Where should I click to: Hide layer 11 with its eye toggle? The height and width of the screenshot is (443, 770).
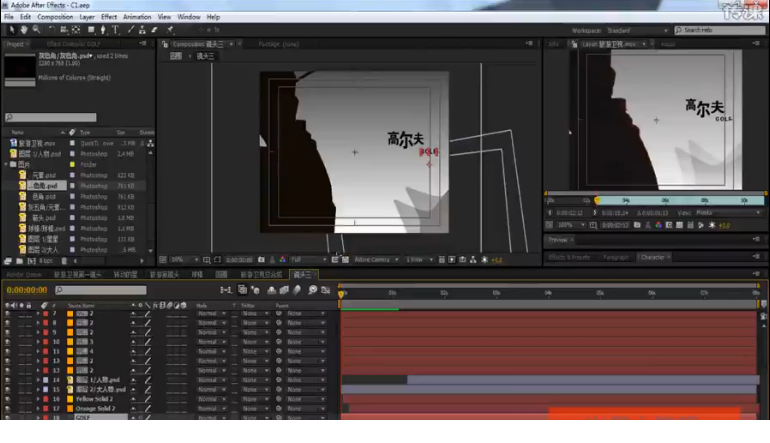(7, 352)
